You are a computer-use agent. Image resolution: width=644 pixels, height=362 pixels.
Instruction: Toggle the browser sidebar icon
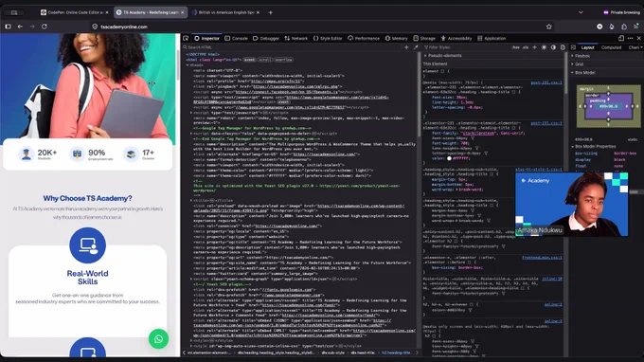(x=9, y=27)
